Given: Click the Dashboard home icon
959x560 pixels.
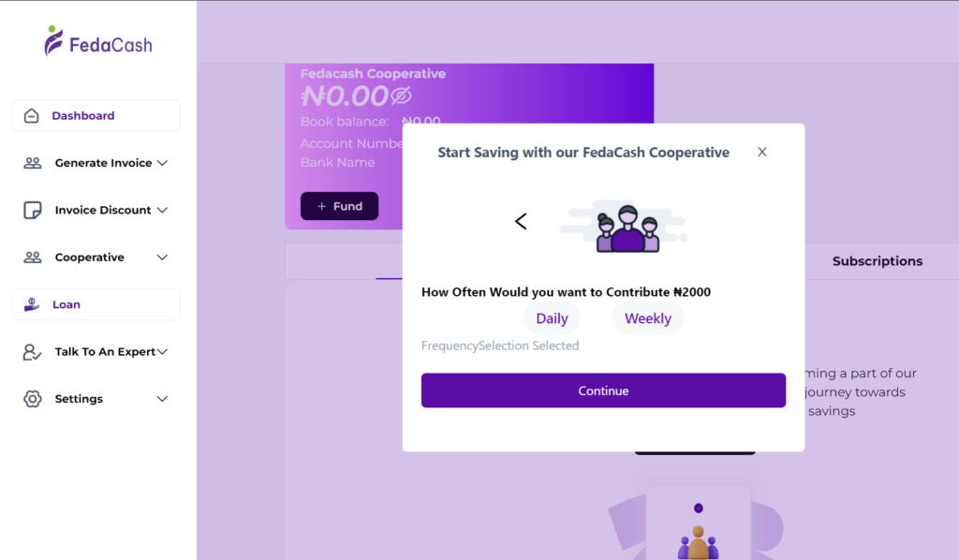Looking at the screenshot, I should pos(32,116).
